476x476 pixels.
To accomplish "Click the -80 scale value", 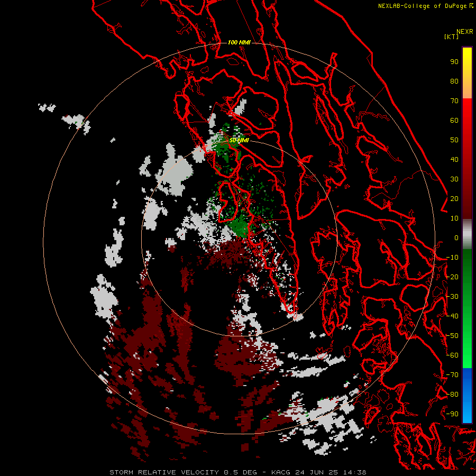I will tap(452, 395).
